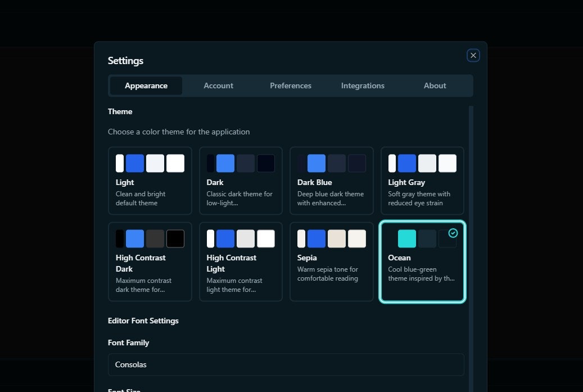Image resolution: width=583 pixels, height=392 pixels.
Task: Open the Preferences tab
Action: [291, 85]
